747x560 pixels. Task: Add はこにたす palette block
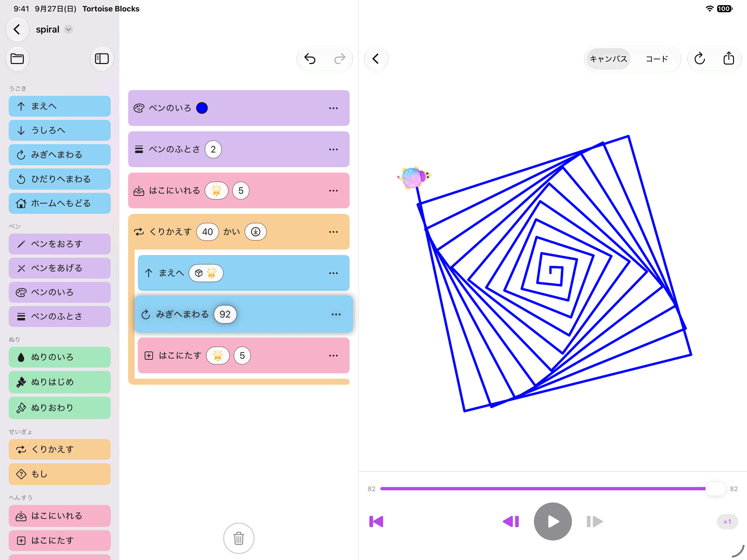60,540
